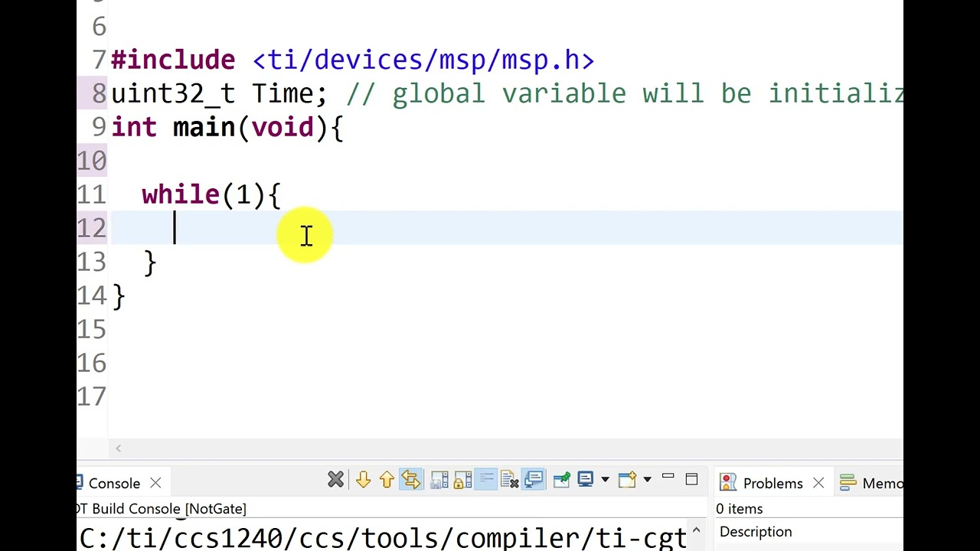
Task: Click the closing brace on line 14
Action: click(119, 295)
